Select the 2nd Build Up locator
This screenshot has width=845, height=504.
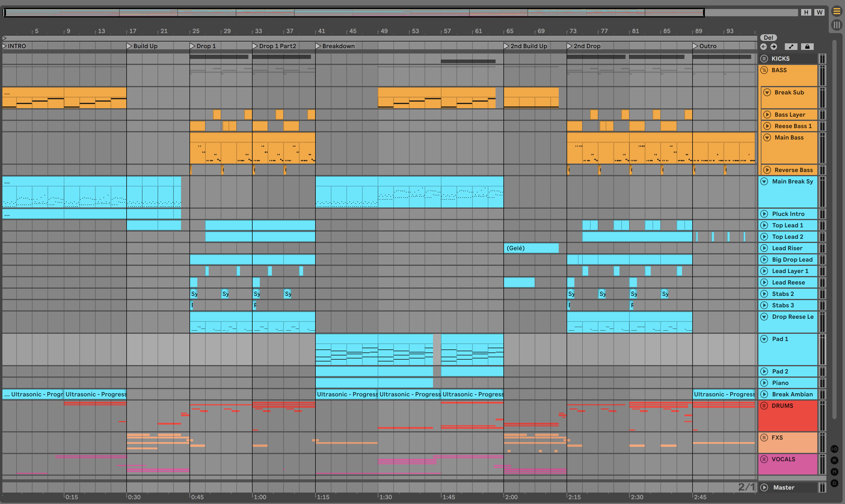pos(526,46)
